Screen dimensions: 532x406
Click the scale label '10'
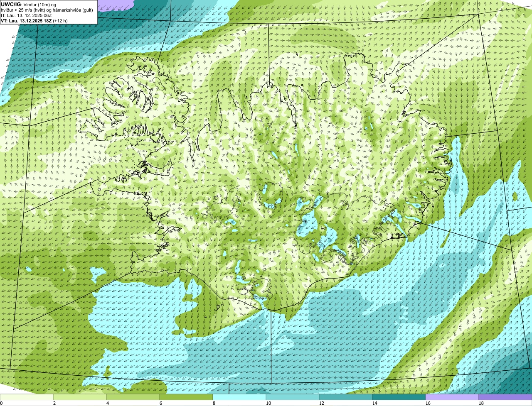(268, 403)
